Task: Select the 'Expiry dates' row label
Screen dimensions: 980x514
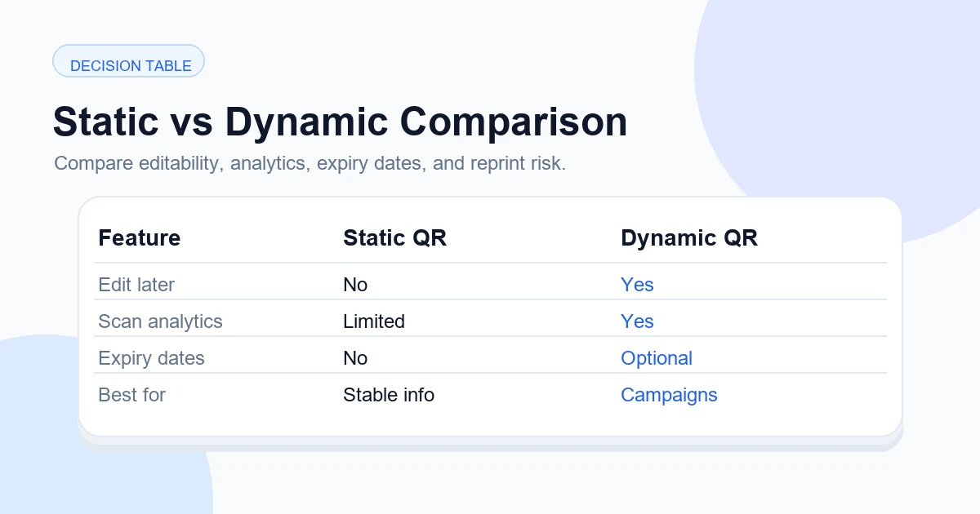Action: click(151, 358)
